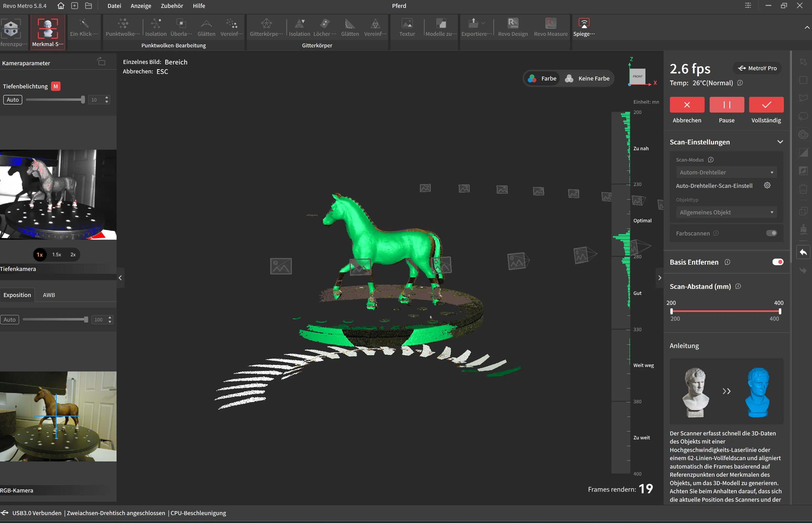Click the Tiefenbelichtung slider handle
This screenshot has height=523, width=812.
83,99
